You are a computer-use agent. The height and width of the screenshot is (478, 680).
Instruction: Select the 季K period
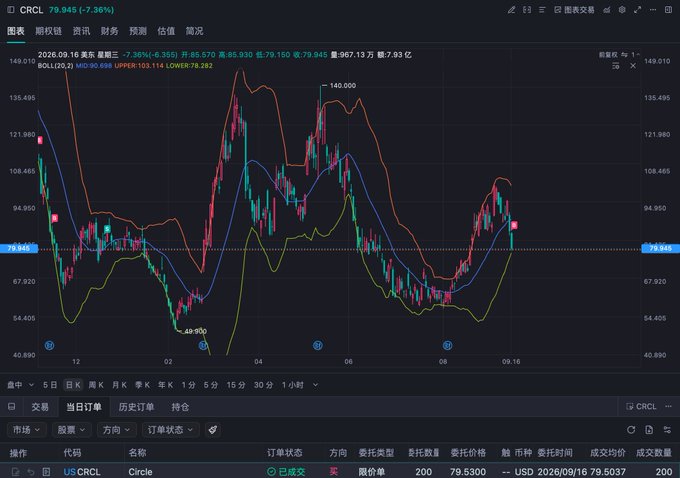coord(142,385)
